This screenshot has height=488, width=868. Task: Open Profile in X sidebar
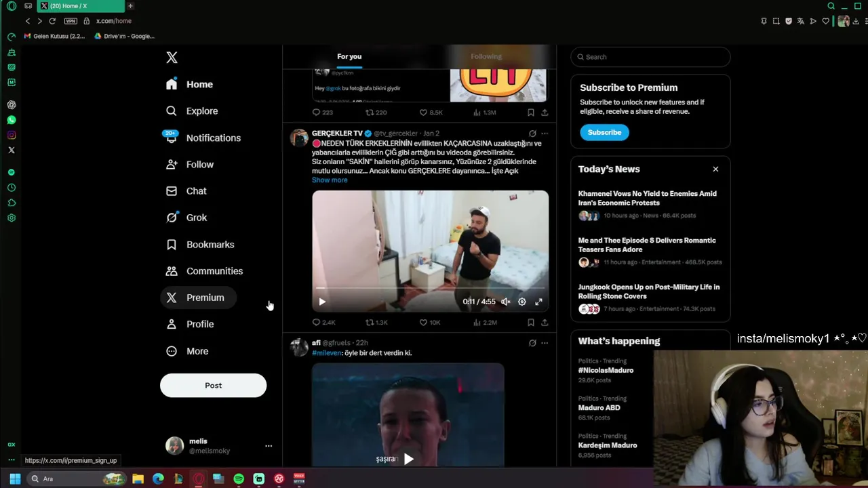point(191,324)
